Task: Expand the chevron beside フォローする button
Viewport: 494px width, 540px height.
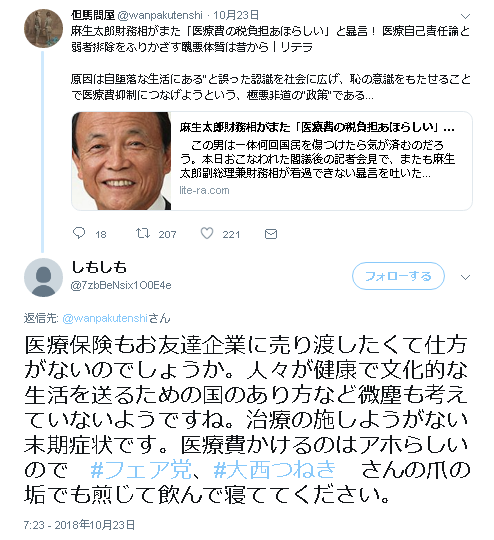Action: pyautogui.click(x=465, y=277)
